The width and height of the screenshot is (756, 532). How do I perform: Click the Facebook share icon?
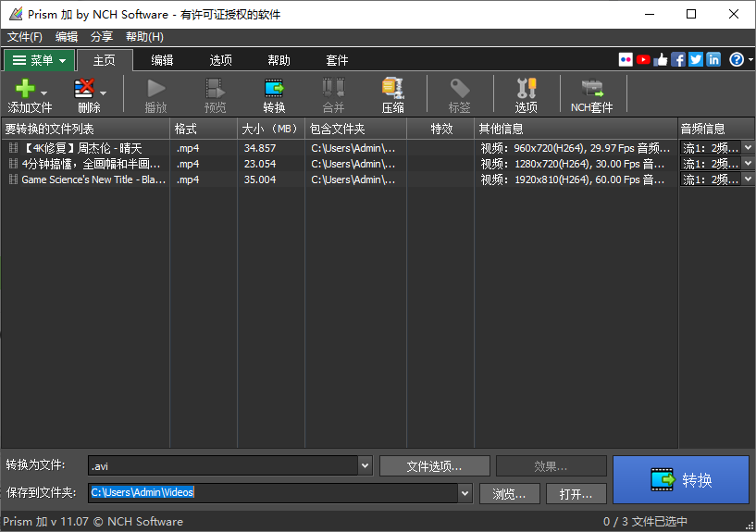pos(678,59)
